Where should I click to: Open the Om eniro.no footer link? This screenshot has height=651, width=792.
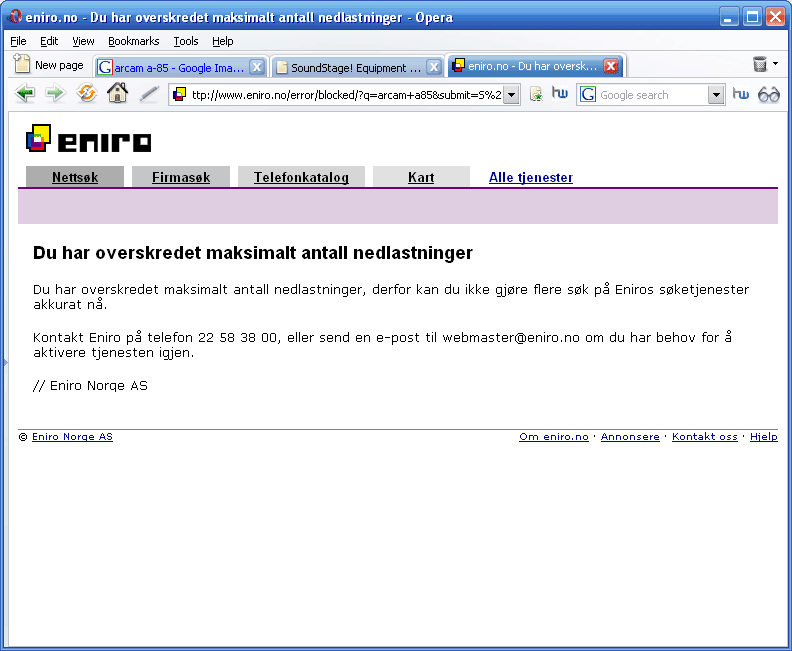coord(554,436)
